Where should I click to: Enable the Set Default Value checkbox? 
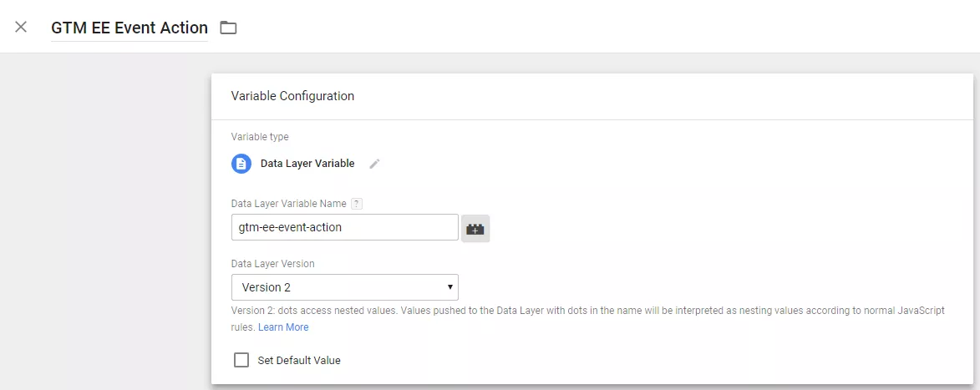[241, 360]
